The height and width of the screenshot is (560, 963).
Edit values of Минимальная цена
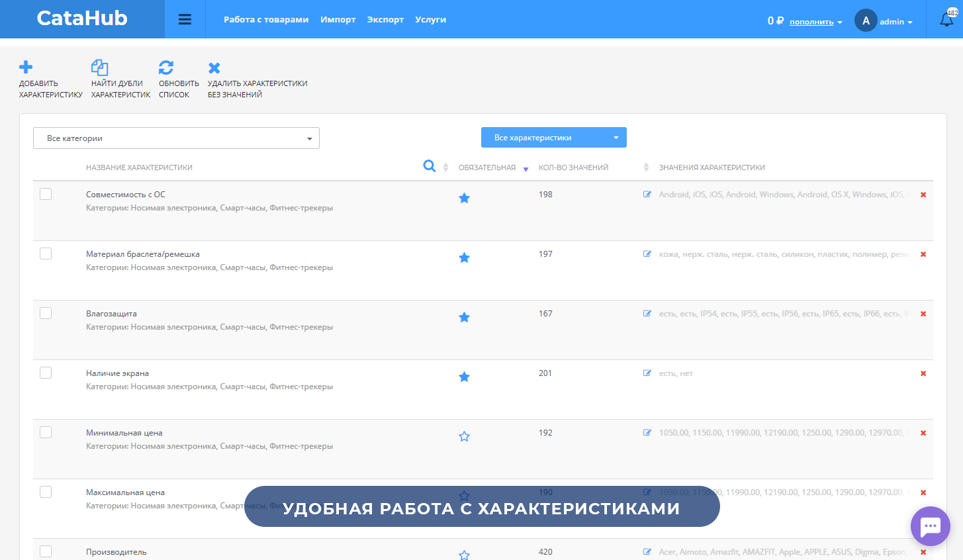tap(647, 432)
